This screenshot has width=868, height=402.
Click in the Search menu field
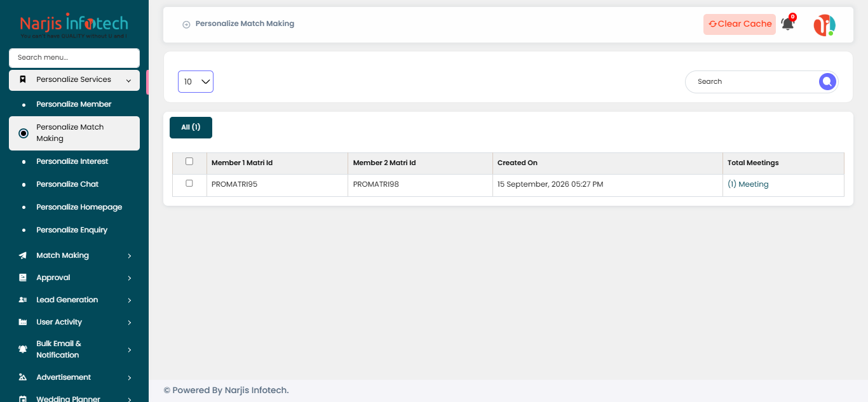[74, 58]
